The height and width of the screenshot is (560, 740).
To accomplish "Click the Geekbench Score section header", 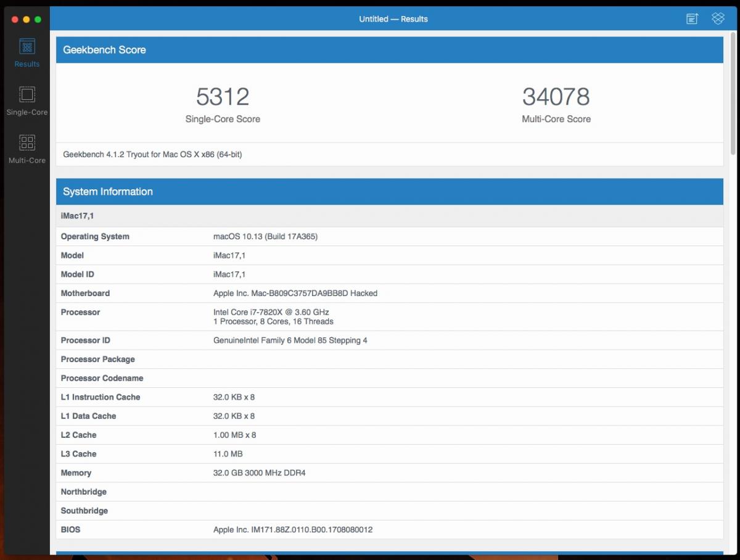I will 390,50.
